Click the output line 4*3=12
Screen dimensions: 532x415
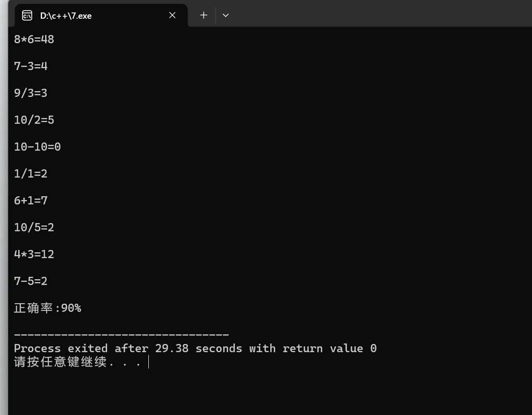coord(34,254)
